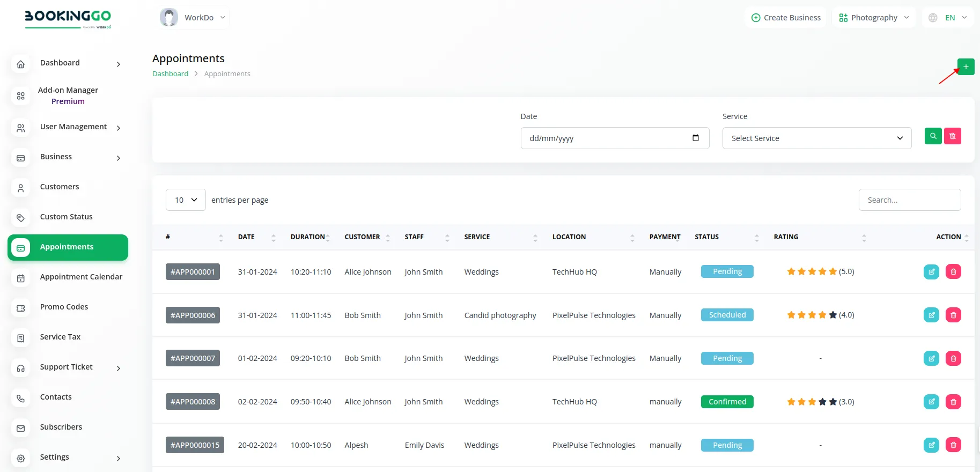This screenshot has width=980, height=472.
Task: Click the Create Business button
Action: pyautogui.click(x=786, y=18)
